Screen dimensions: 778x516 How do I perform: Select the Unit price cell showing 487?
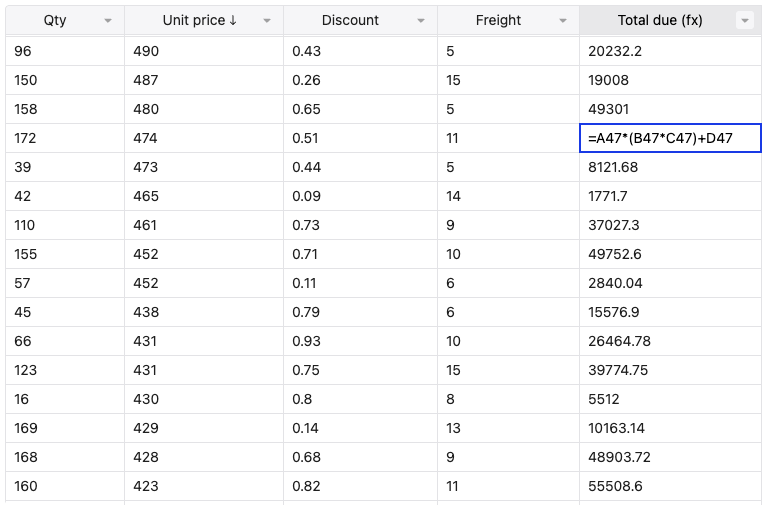point(204,80)
